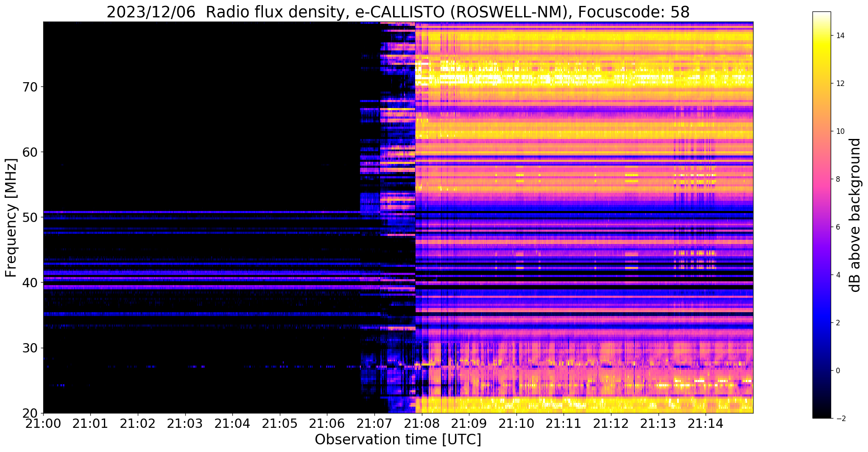Click the 'Observation time [UTC]' axis label
The image size is (868, 452).
click(x=398, y=440)
